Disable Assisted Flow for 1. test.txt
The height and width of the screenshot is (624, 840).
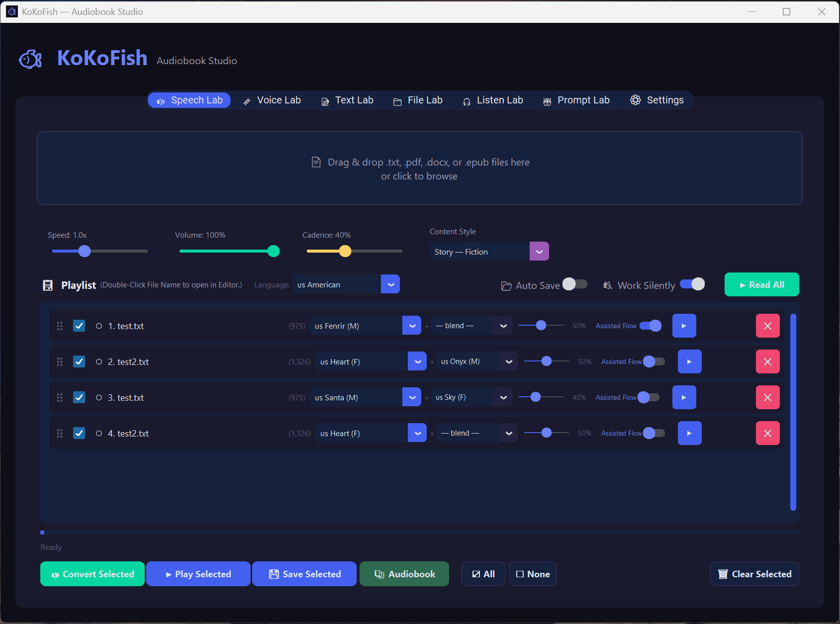(x=651, y=326)
